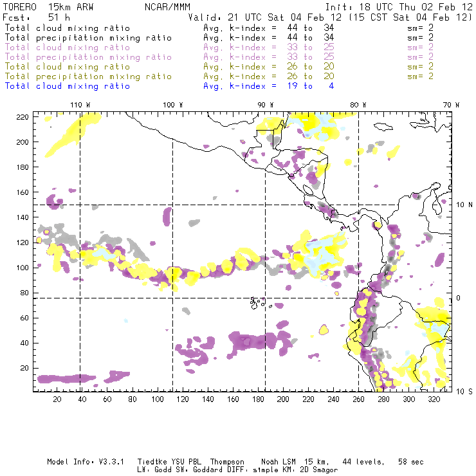Image resolution: width=476 pixels, height=476 pixels.
Task: Select 'YSU PBL' in the model info line
Action: pos(187,462)
